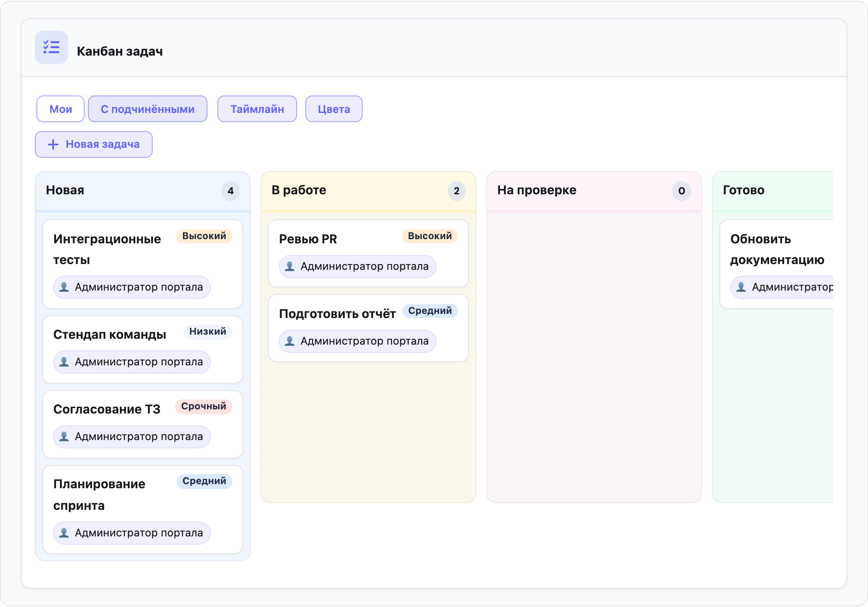The image size is (868, 607).
Task: Open the Согласование ТЗ card
Action: click(x=143, y=424)
